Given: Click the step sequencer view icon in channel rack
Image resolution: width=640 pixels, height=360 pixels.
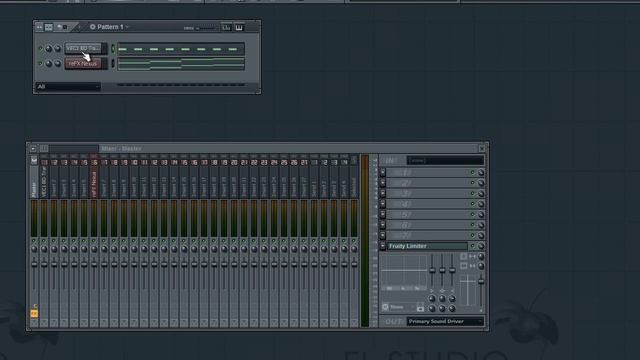Looking at the screenshot, I should (x=49, y=27).
